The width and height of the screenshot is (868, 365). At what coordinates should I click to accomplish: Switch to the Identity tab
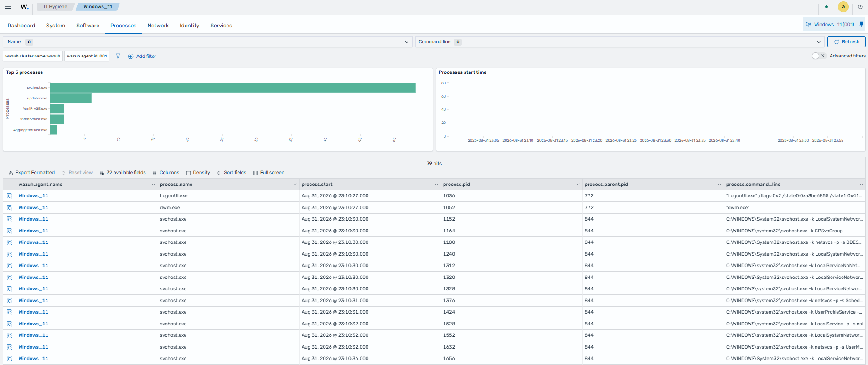click(x=189, y=26)
